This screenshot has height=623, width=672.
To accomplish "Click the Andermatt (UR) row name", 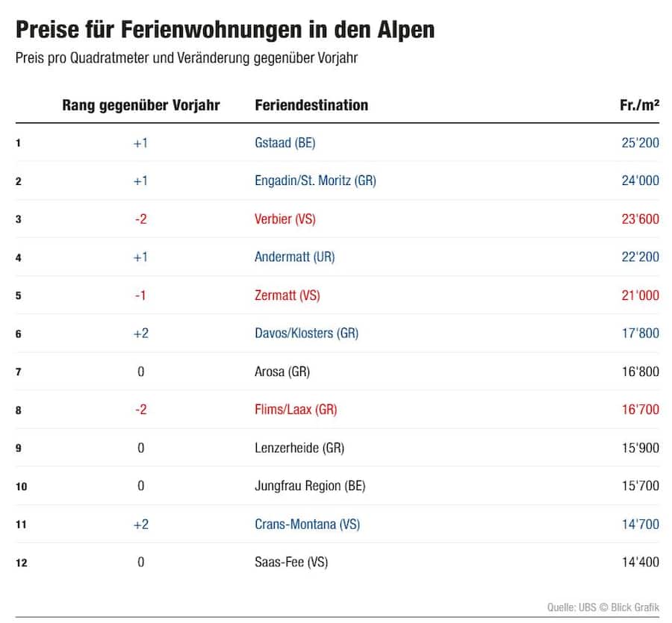I will click(x=294, y=257).
